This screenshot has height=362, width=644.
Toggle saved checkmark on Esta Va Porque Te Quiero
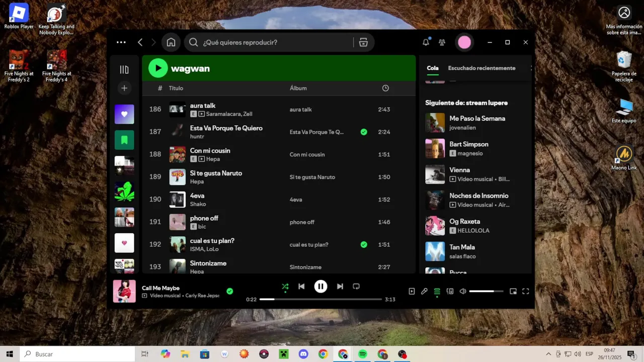tap(364, 132)
